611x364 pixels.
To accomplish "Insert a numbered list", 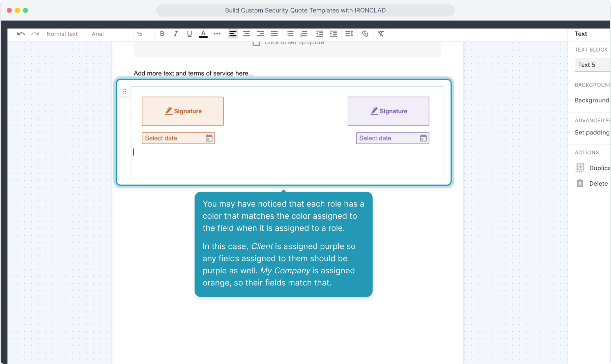I will 304,34.
